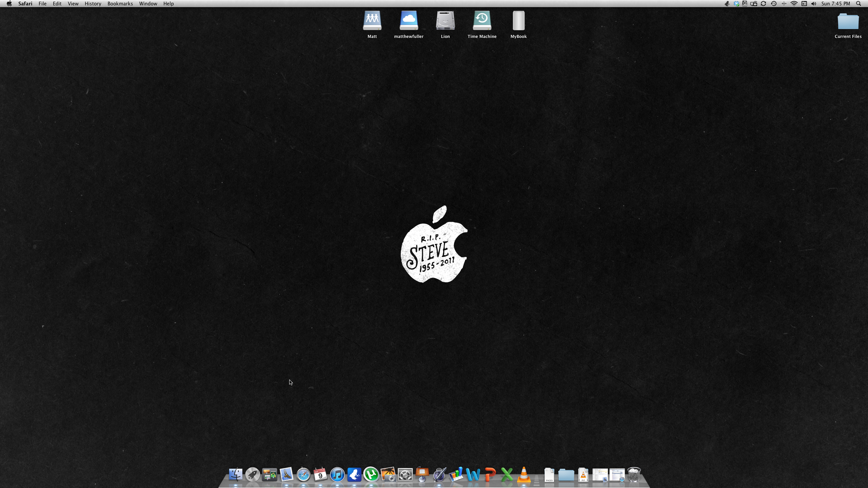Open Trash in the dock
The height and width of the screenshot is (488, 868).
634,474
